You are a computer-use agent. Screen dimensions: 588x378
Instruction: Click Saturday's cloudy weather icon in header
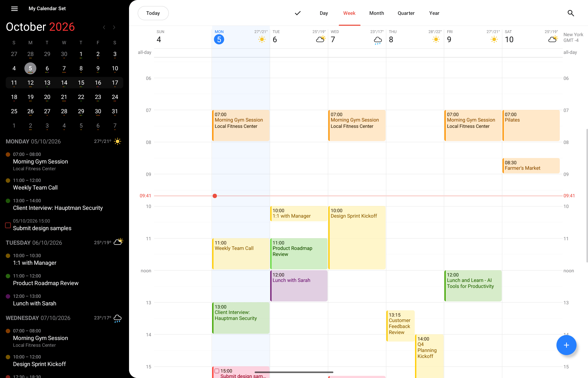(553, 40)
